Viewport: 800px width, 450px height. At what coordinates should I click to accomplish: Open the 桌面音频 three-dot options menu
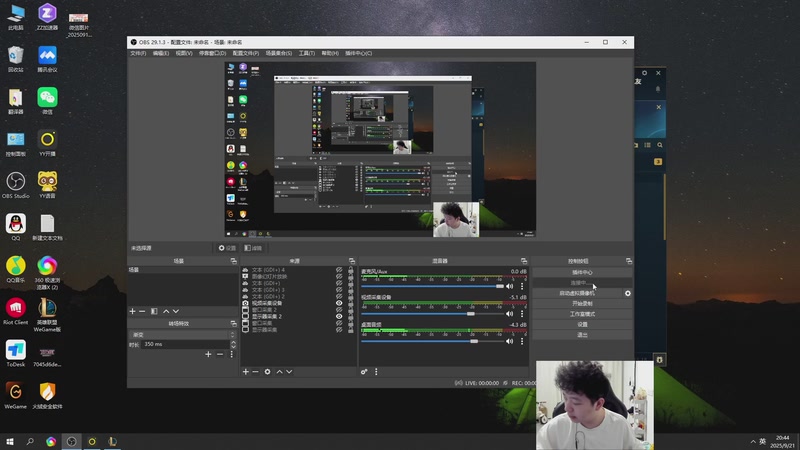click(x=521, y=341)
